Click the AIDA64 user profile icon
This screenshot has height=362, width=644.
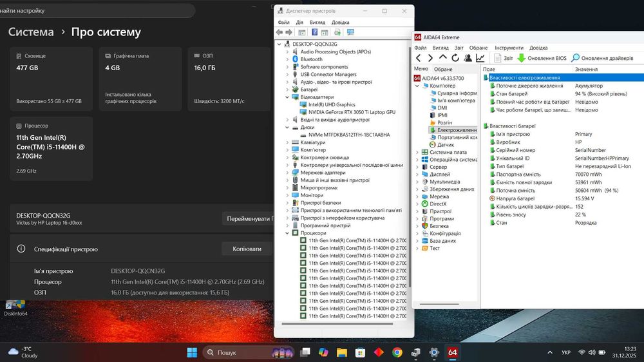click(468, 58)
